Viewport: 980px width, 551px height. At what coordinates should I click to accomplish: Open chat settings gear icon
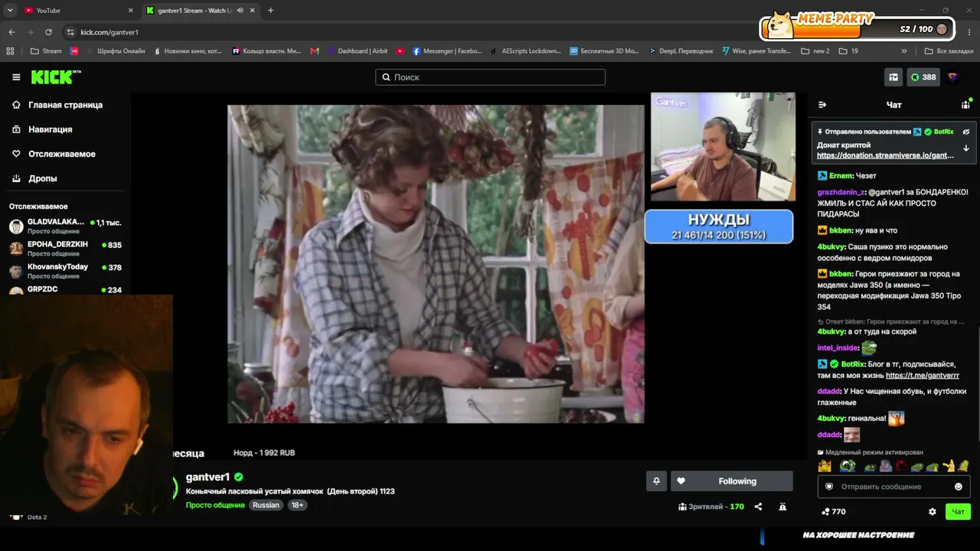tap(933, 512)
